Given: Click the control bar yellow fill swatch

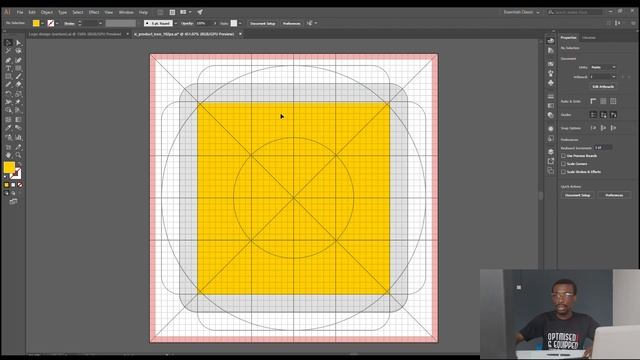Looking at the screenshot, I should [x=36, y=23].
